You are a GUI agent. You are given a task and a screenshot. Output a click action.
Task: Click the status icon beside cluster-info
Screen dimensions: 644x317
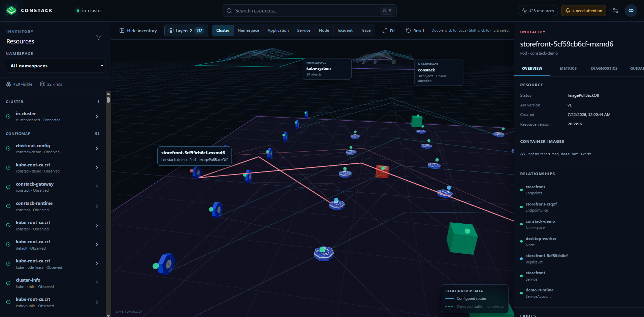pyautogui.click(x=8, y=283)
